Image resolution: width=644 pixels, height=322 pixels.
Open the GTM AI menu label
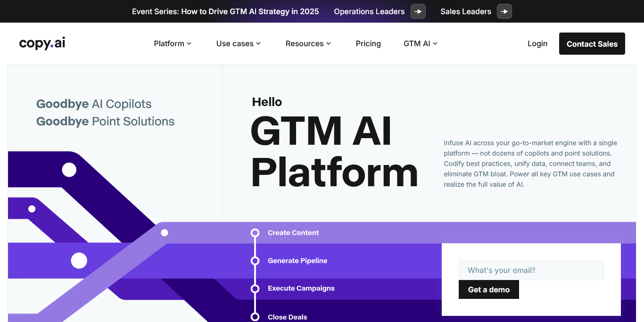pos(417,43)
